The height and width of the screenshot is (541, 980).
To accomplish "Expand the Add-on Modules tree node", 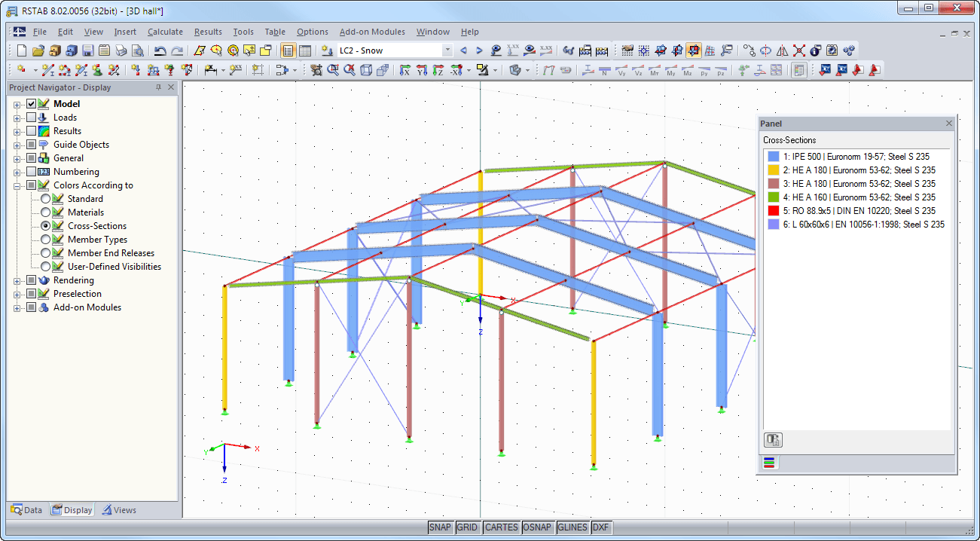I will [17, 307].
